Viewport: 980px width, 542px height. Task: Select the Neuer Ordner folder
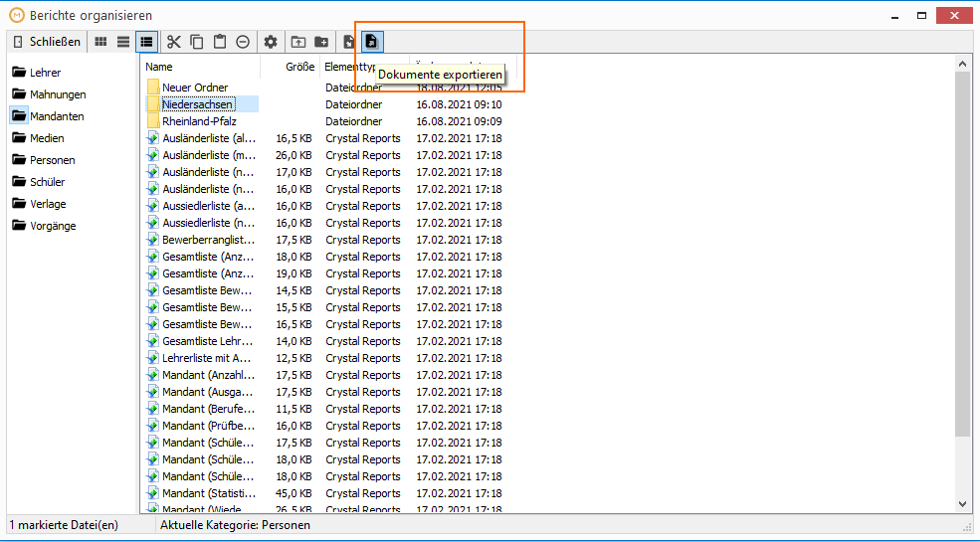pyautogui.click(x=195, y=88)
